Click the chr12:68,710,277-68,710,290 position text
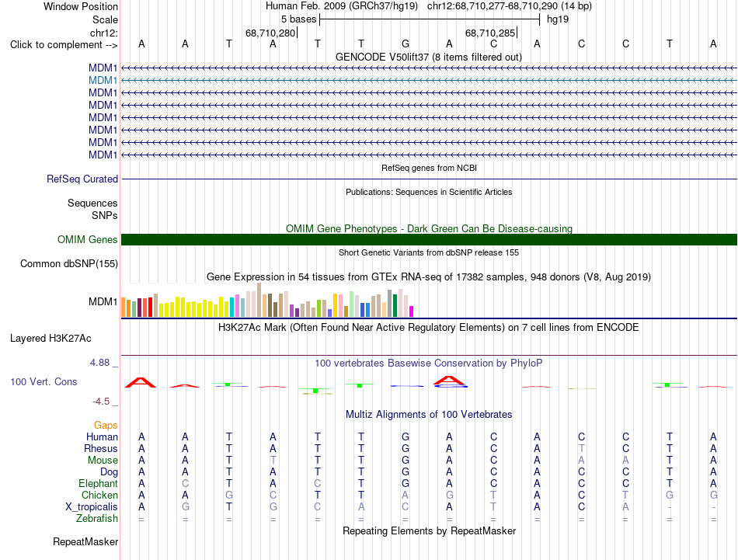Image resolution: width=738 pixels, height=560 pixels. point(493,6)
